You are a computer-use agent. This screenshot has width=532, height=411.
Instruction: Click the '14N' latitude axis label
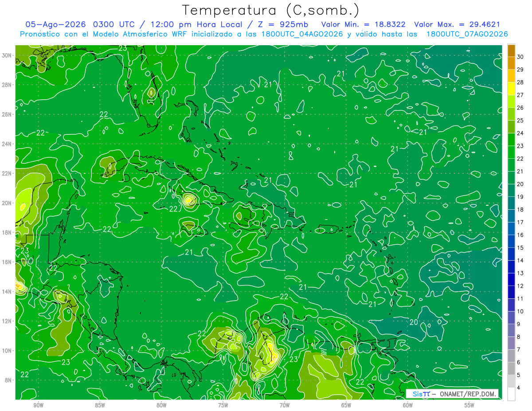[7, 292]
